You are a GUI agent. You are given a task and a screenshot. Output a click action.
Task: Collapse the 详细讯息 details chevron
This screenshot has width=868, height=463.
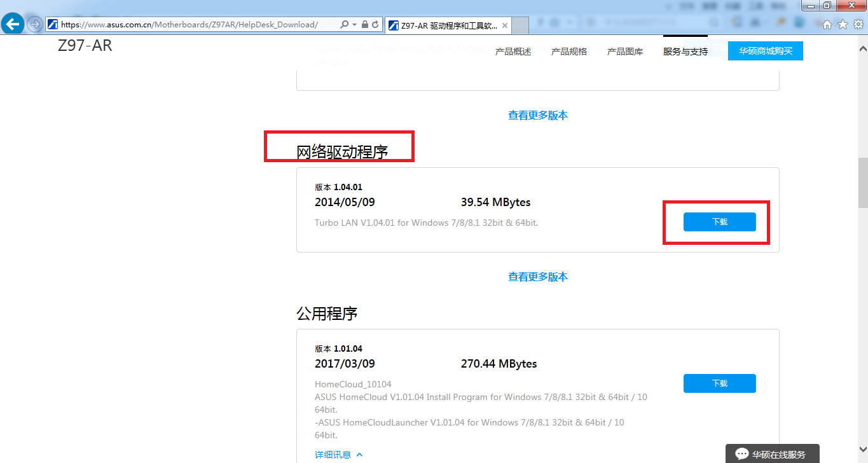[359, 455]
